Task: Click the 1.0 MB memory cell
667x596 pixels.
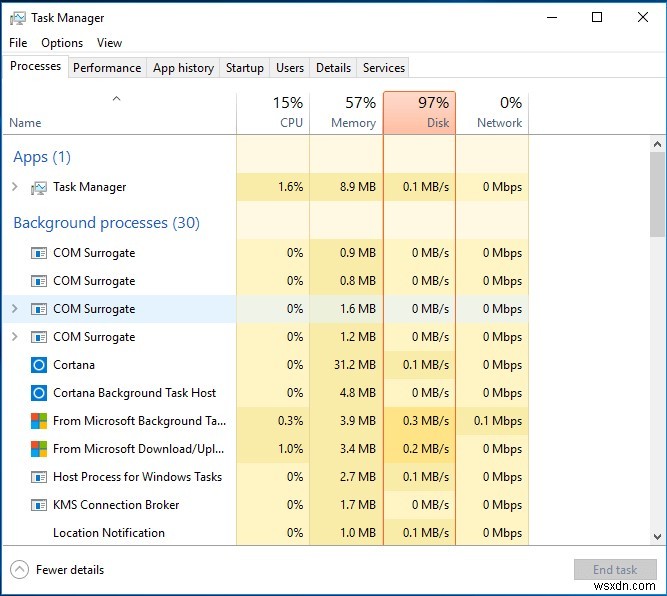Action: 346,533
